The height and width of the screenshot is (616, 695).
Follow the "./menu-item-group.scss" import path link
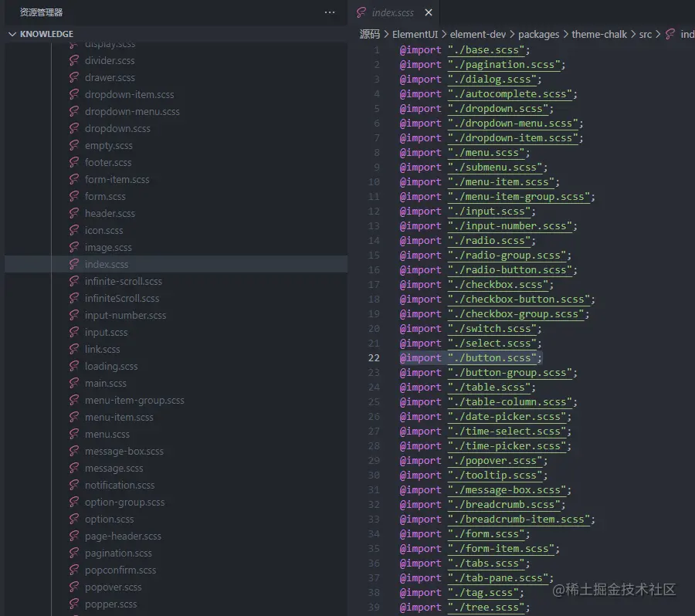[519, 197]
